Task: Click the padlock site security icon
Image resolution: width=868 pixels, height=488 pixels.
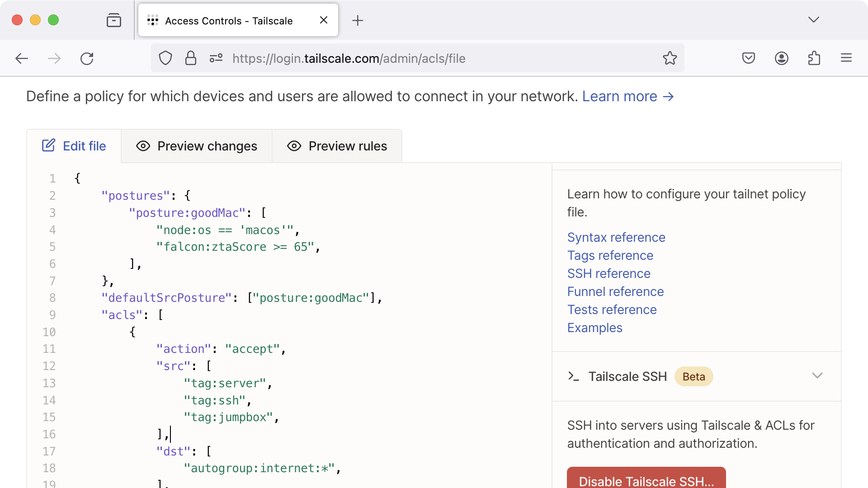Action: [191, 58]
